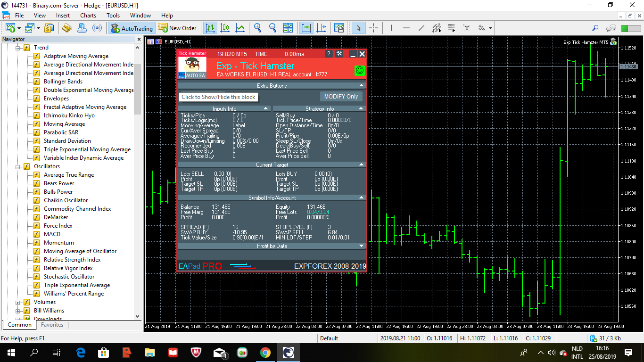Minimize the Tick Hamster panel
The image size is (644, 362).
353,54
